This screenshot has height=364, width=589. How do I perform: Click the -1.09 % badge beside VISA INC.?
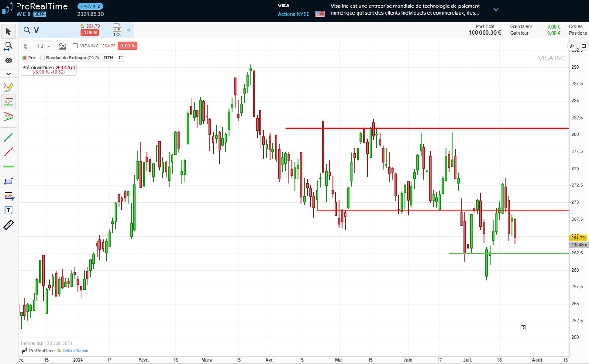click(x=127, y=46)
